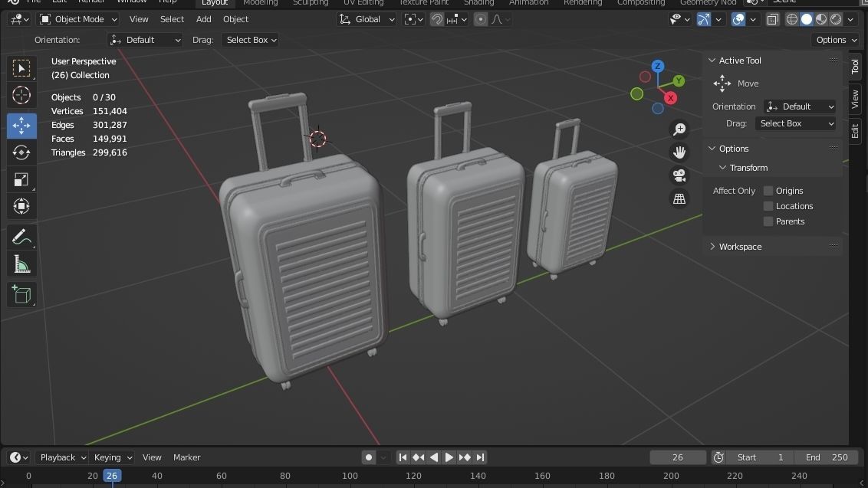Open the editor type menu icon
This screenshot has width=868, height=488.
(19, 19)
